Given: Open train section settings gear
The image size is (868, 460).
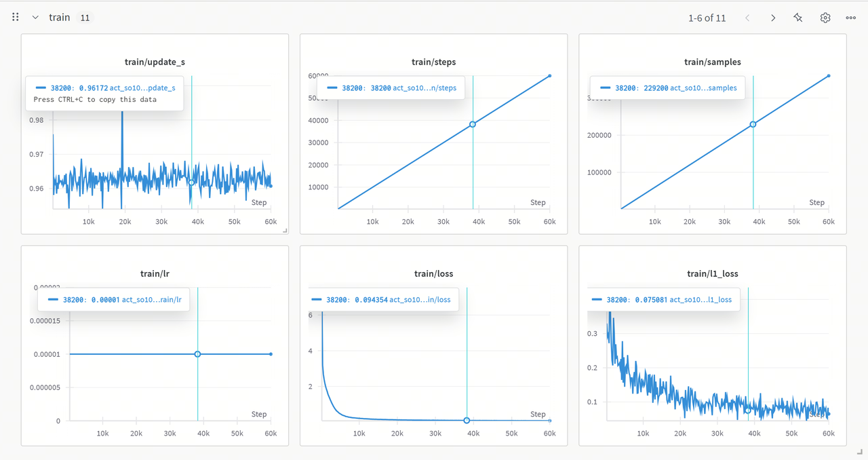Looking at the screenshot, I should coord(825,18).
